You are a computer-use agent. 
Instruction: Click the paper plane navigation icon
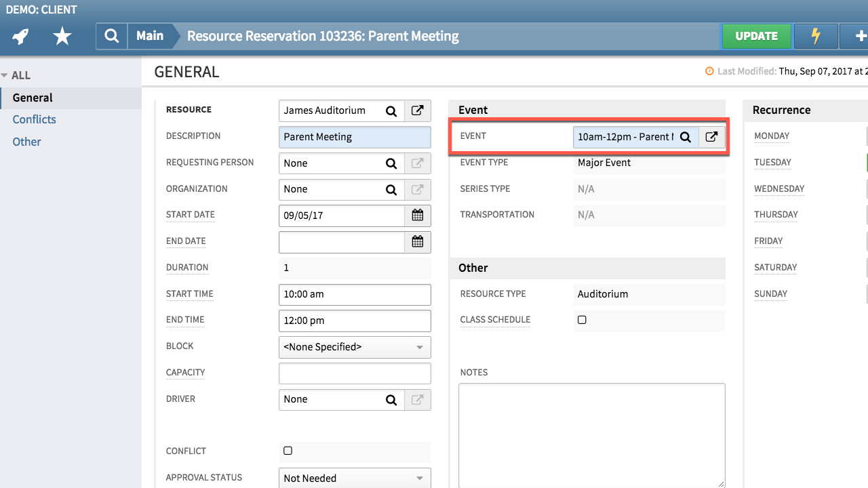coord(20,36)
